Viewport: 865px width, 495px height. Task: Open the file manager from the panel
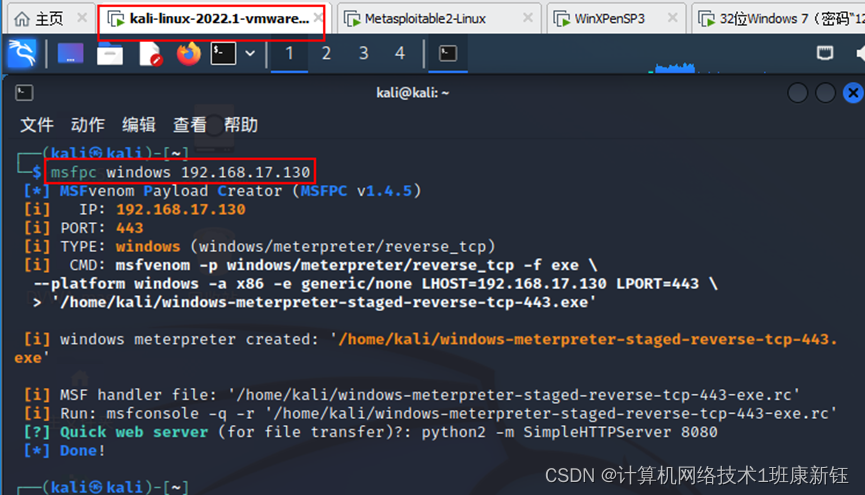[x=110, y=54]
